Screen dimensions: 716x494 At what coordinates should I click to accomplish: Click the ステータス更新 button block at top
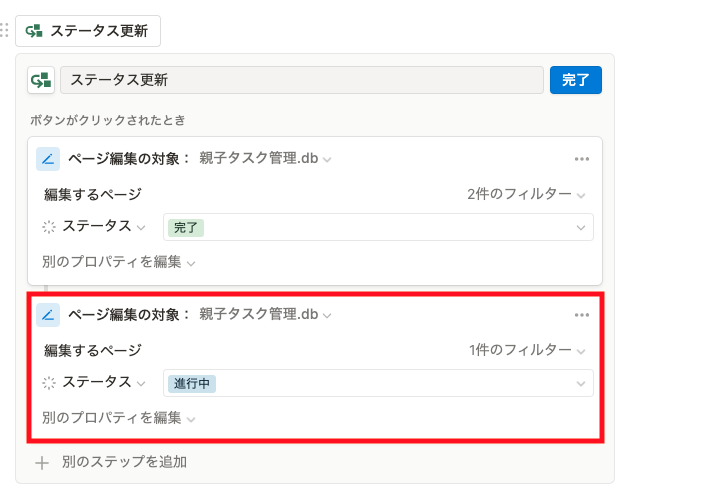[x=88, y=31]
